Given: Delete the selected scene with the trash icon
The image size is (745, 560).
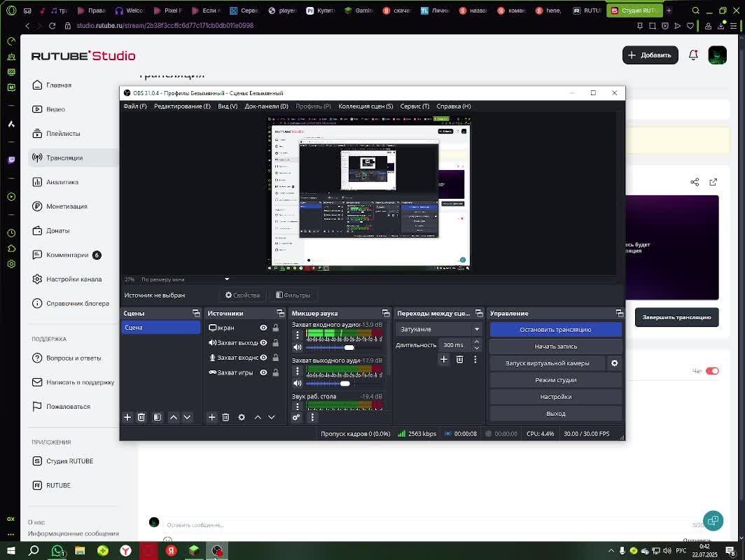Looking at the screenshot, I should click(x=141, y=417).
